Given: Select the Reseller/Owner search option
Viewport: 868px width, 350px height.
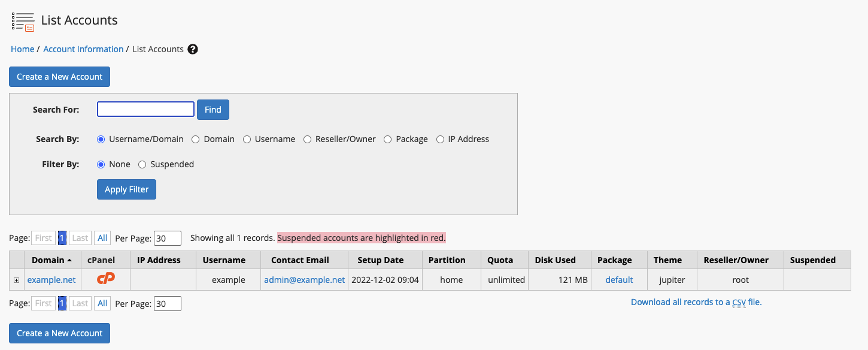Looking at the screenshot, I should [x=308, y=139].
